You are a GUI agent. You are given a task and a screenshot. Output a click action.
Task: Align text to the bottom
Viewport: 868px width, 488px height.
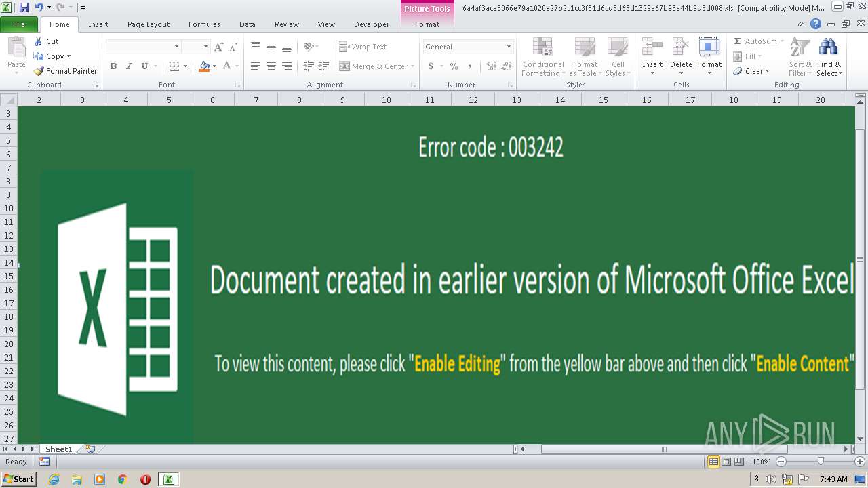[x=287, y=47]
